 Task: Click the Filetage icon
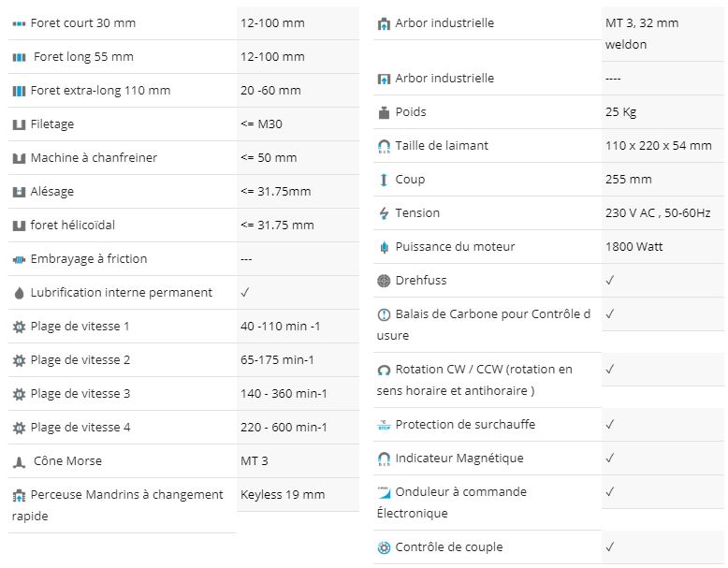19,125
